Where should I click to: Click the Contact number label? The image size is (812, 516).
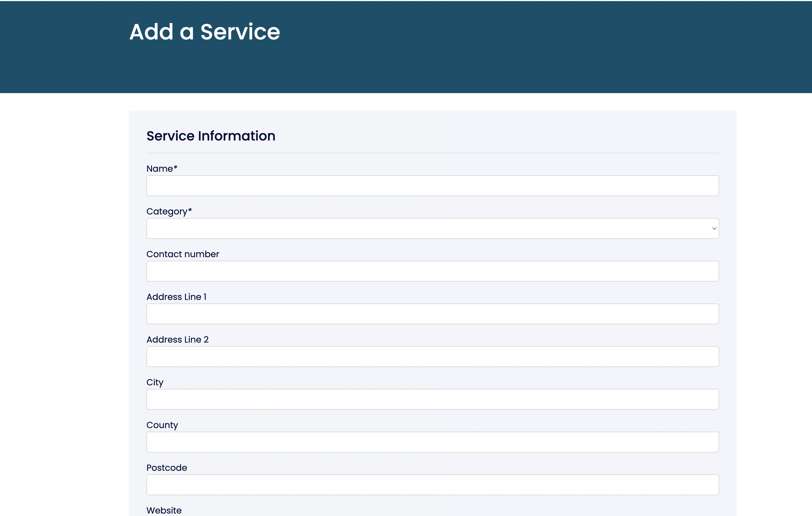pyautogui.click(x=182, y=254)
